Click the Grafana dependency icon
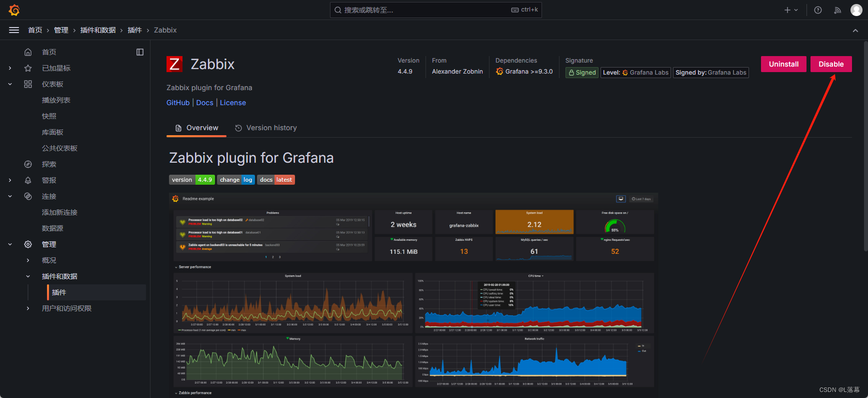This screenshot has height=398, width=868. point(499,72)
